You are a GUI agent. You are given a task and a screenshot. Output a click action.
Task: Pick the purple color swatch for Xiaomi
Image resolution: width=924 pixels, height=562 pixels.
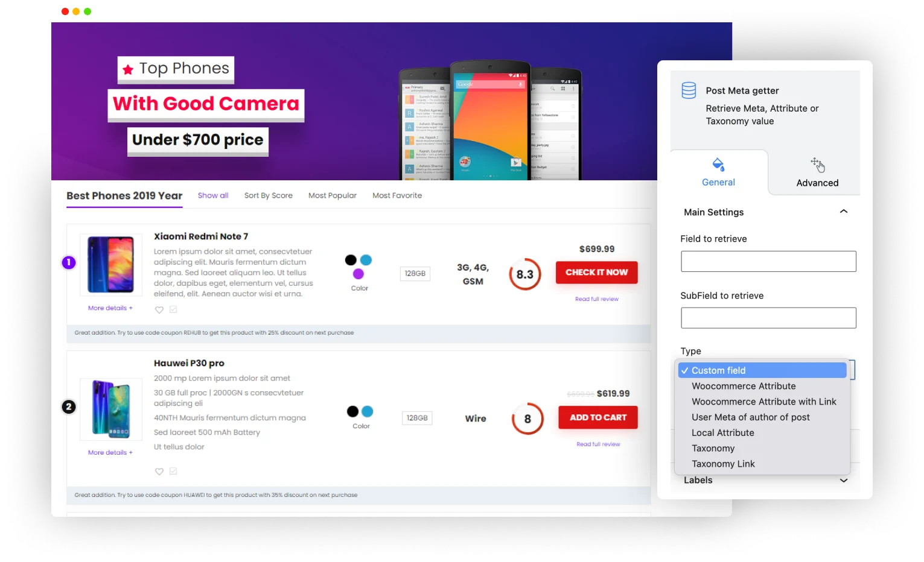click(358, 274)
